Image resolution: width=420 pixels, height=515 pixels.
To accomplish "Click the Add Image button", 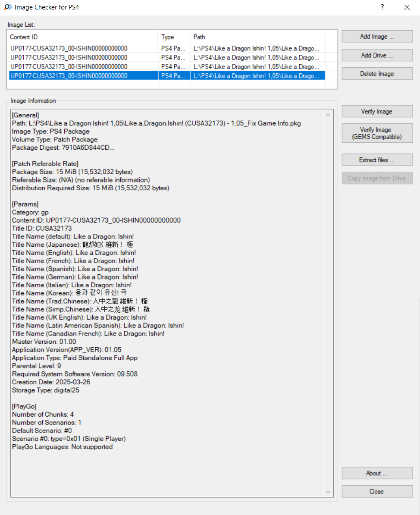I will pos(377,37).
